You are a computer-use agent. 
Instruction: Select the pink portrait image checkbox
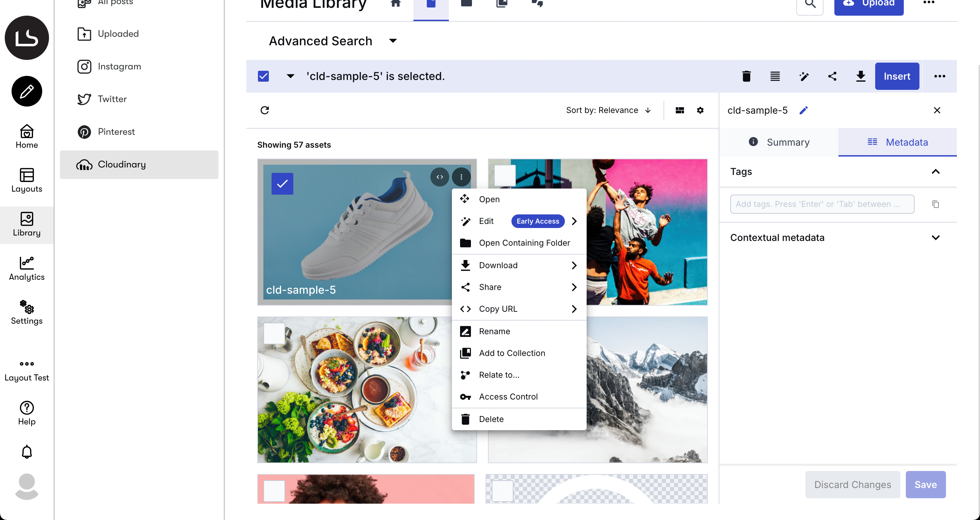pyautogui.click(x=274, y=491)
